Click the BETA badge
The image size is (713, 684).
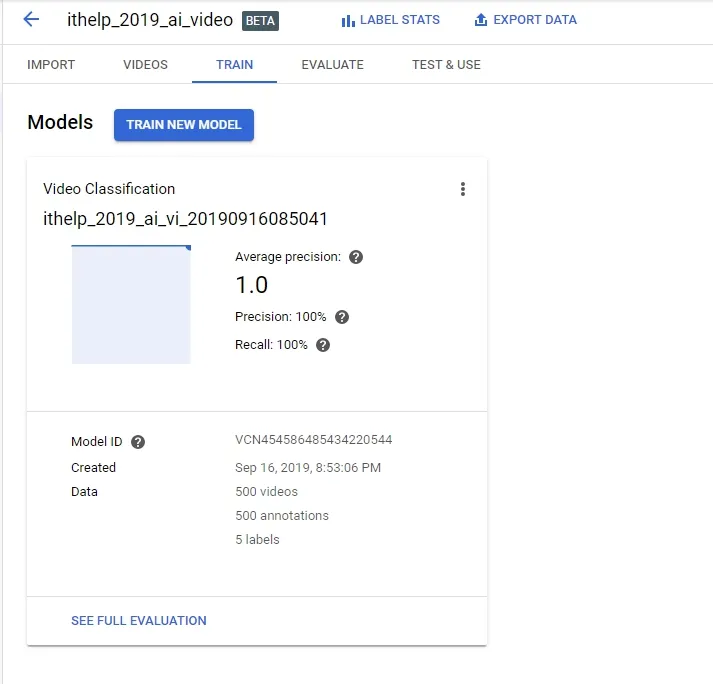click(x=260, y=21)
